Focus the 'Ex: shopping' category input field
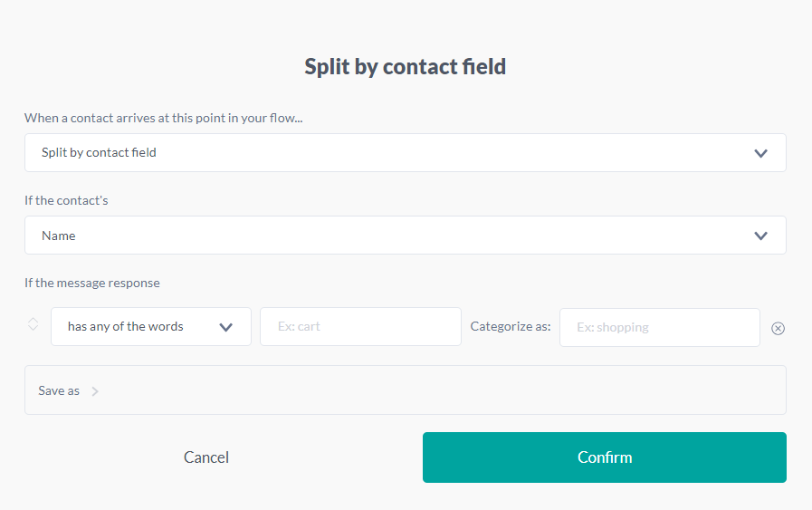This screenshot has height=510, width=812. (659, 327)
